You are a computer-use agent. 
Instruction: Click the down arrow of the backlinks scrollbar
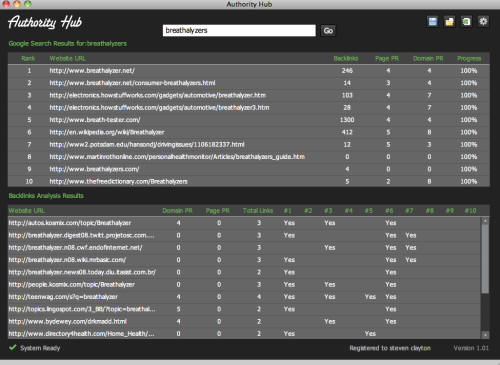pos(485,335)
